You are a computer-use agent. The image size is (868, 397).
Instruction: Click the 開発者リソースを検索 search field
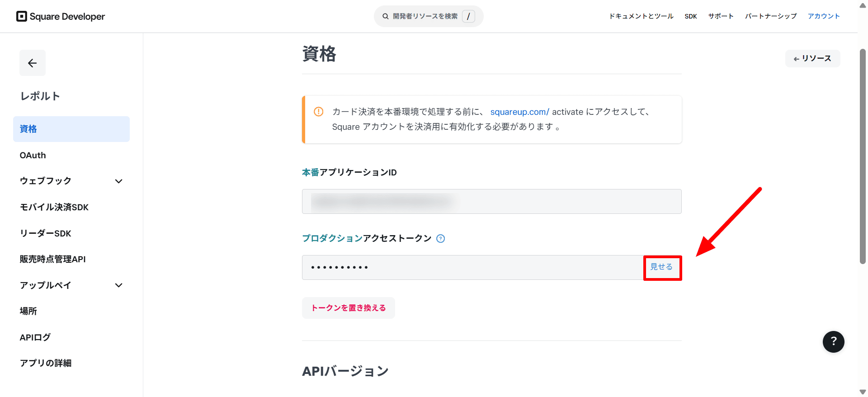429,16
